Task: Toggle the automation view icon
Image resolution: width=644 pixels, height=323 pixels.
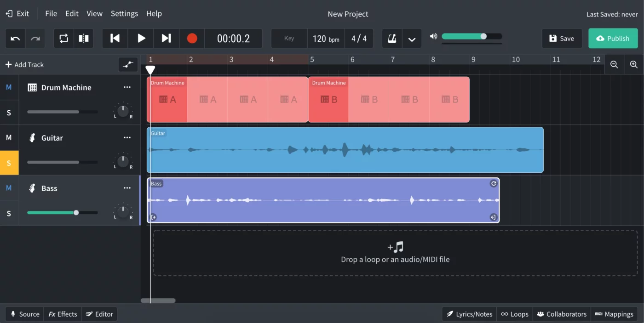Action: (128, 65)
